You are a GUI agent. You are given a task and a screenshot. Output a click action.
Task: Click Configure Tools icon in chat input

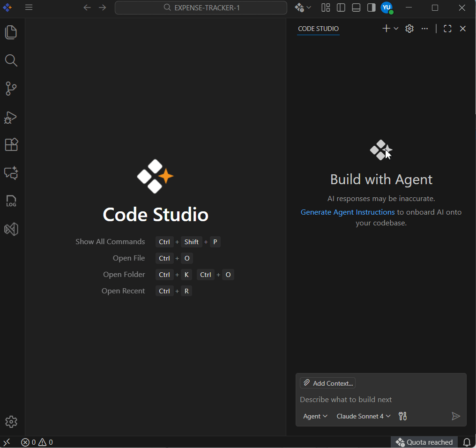click(402, 416)
